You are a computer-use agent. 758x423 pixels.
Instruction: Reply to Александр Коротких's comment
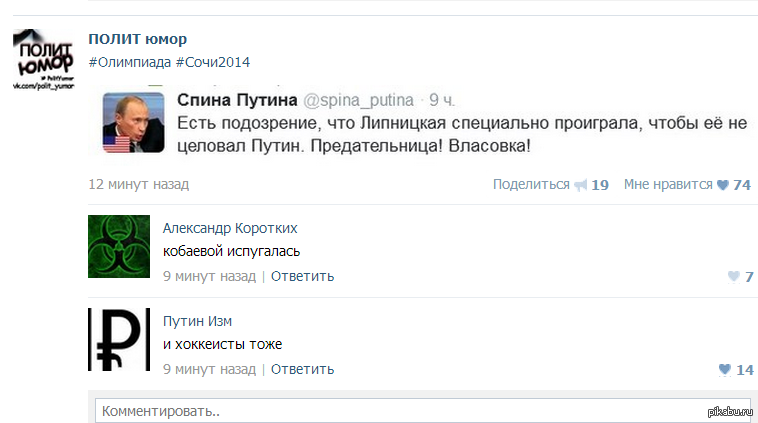coord(302,276)
